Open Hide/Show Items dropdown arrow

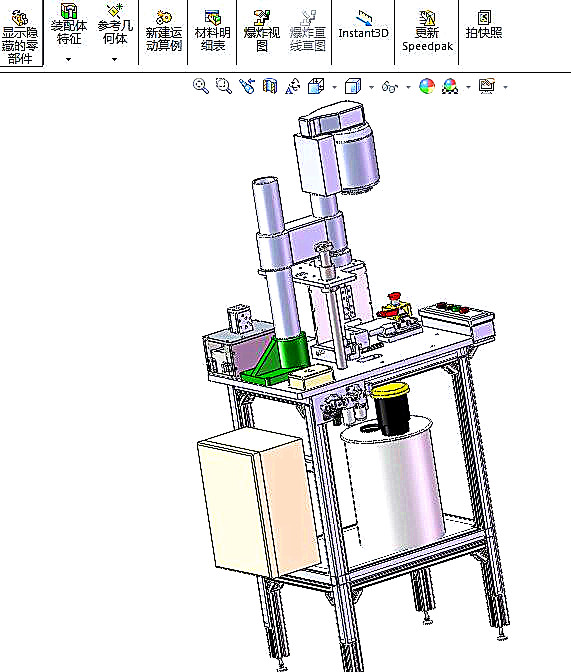coord(408,87)
